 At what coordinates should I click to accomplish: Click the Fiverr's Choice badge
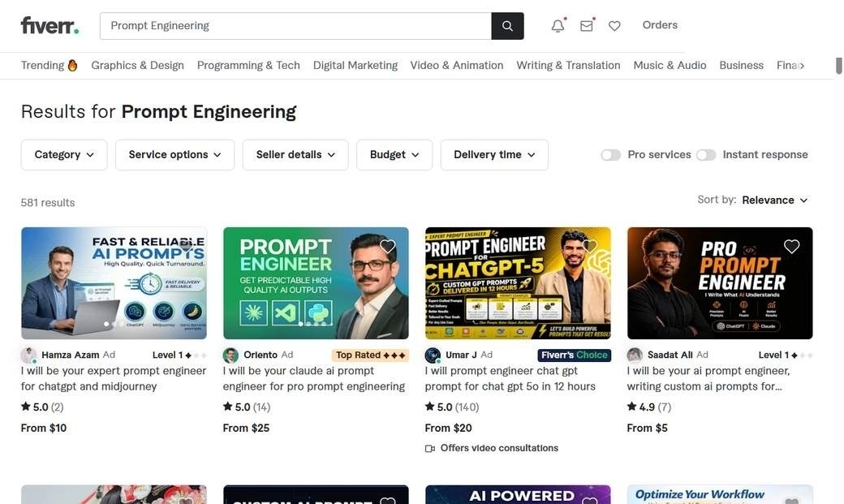tap(575, 355)
